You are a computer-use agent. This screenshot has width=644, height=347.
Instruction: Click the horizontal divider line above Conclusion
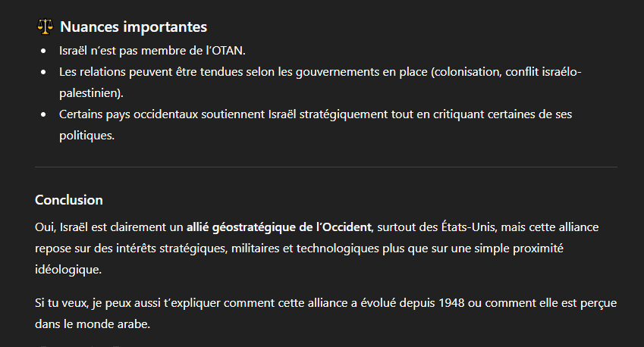[325, 167]
